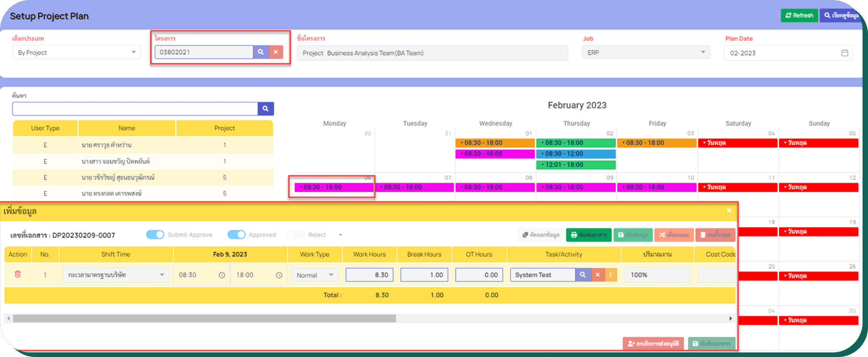Search Task/Activity with the magnifier icon
868x357 pixels.
point(583,275)
